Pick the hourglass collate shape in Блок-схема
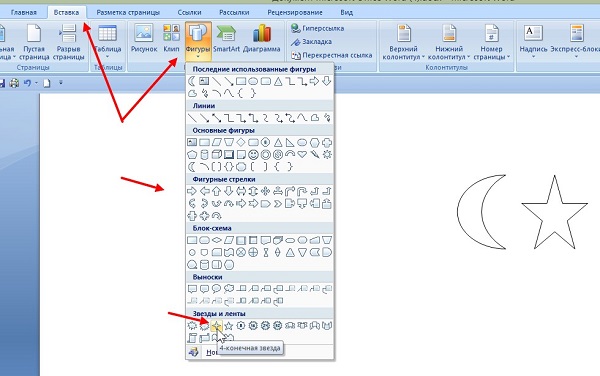600x376 pixels. pos(266,252)
